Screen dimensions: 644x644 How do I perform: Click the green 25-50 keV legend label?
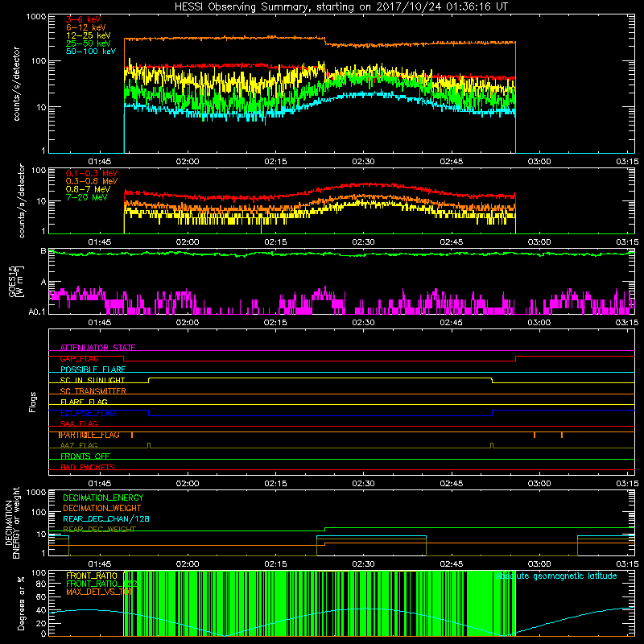[x=89, y=43]
